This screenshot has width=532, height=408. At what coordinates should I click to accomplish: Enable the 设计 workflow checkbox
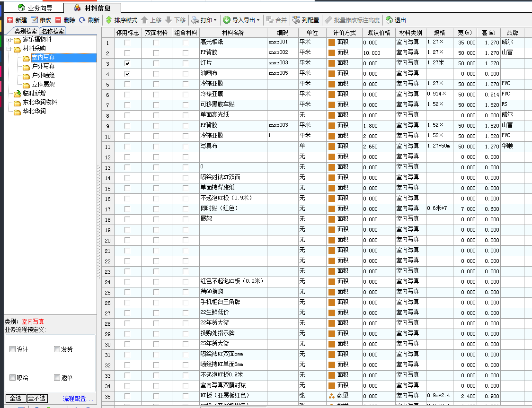(x=13, y=349)
